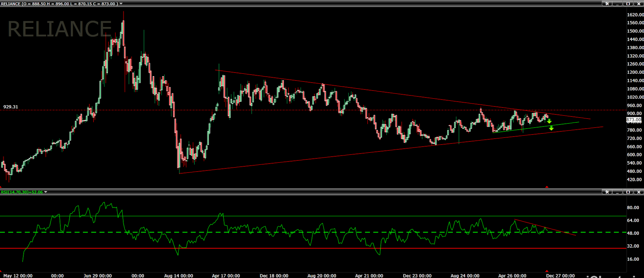The image size is (644, 278).
Task: Click the Apr 21 00:00 date label
Action: pos(369,276)
